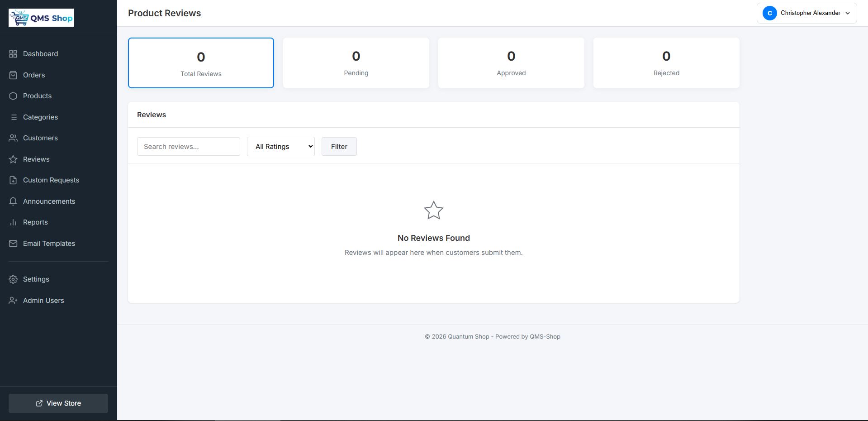Expand the Christopher Alexander user menu
This screenshot has height=421, width=868.
(x=806, y=13)
